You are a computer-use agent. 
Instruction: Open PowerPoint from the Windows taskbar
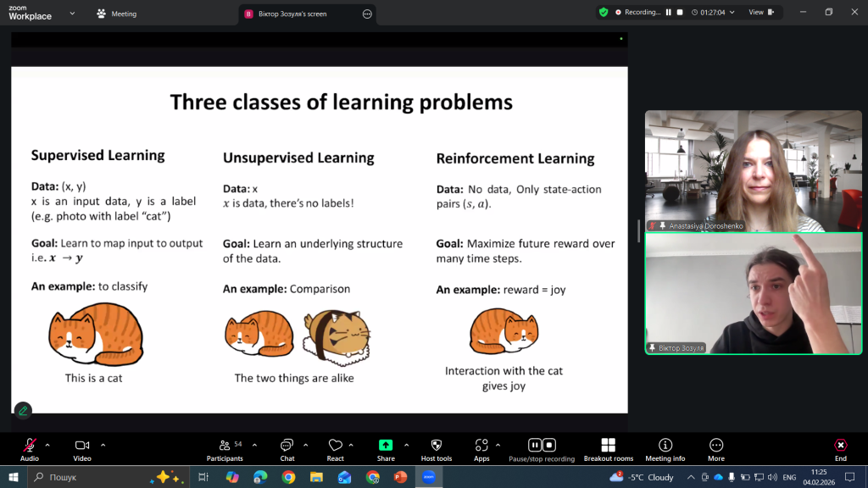[400, 477]
